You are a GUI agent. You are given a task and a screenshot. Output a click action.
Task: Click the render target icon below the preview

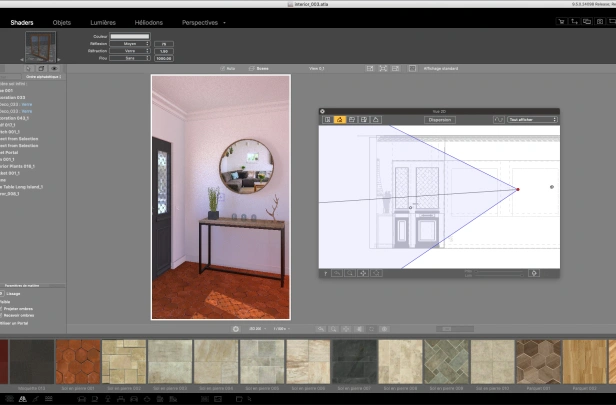pos(236,329)
